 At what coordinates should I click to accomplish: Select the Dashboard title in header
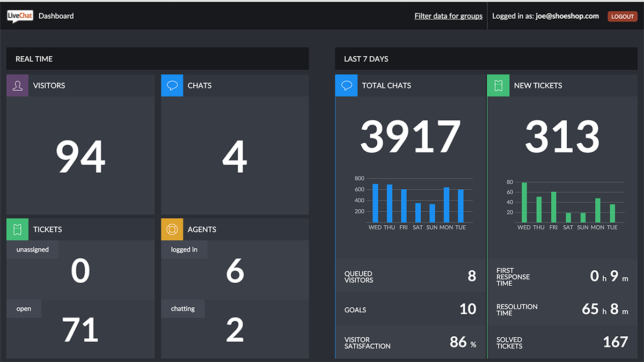click(x=56, y=16)
